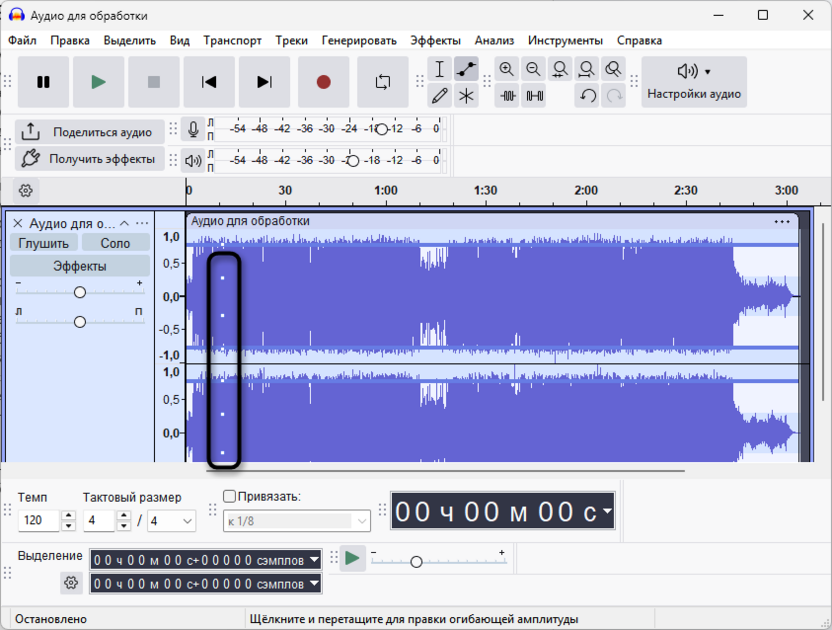Open time signature denominator dropdown
Screen dimensions: 832x630
coord(171,521)
